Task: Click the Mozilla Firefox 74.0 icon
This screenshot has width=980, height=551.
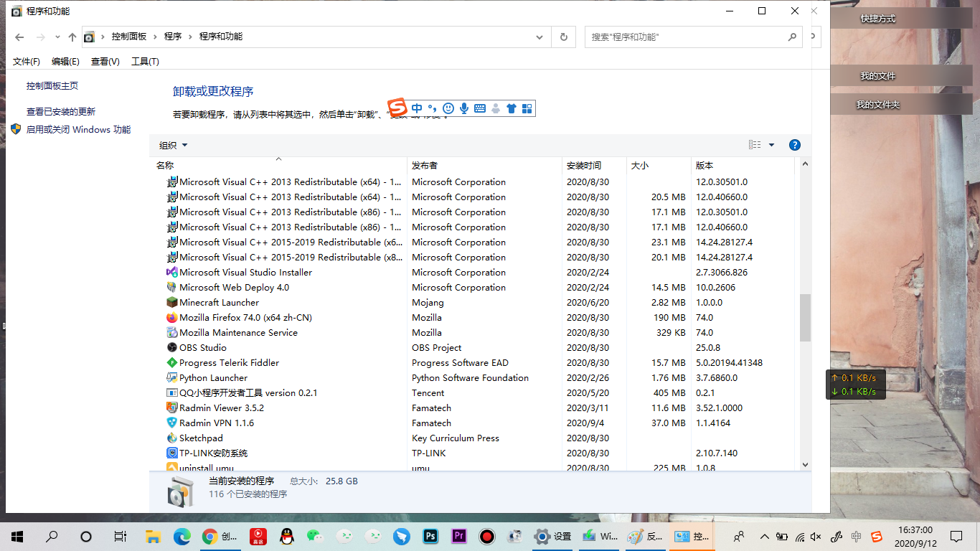Action: (172, 318)
